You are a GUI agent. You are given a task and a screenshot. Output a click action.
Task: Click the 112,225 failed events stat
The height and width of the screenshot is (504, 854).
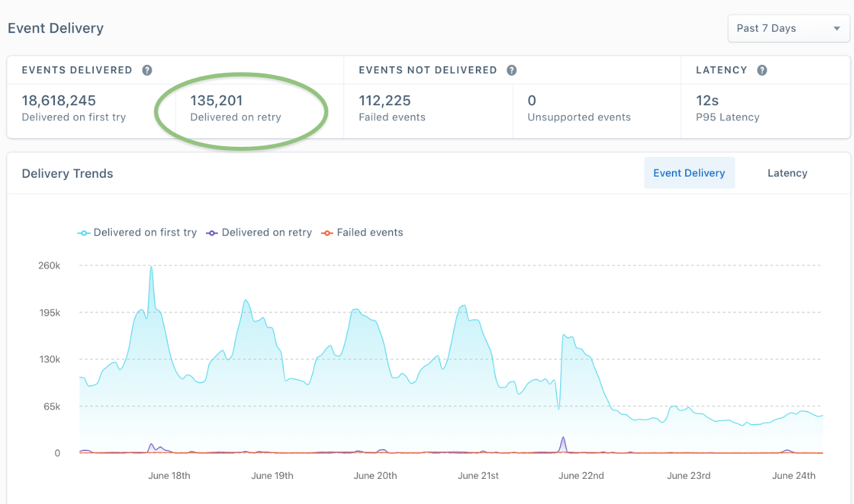click(385, 101)
